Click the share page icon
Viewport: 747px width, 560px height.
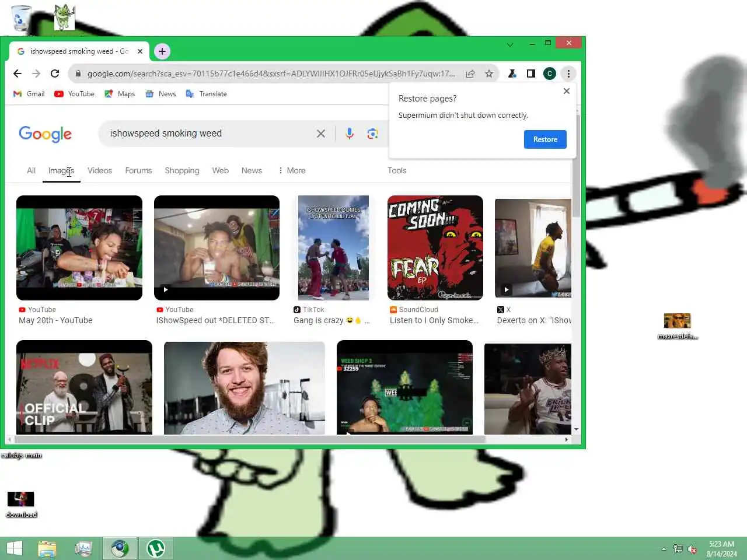pos(470,73)
